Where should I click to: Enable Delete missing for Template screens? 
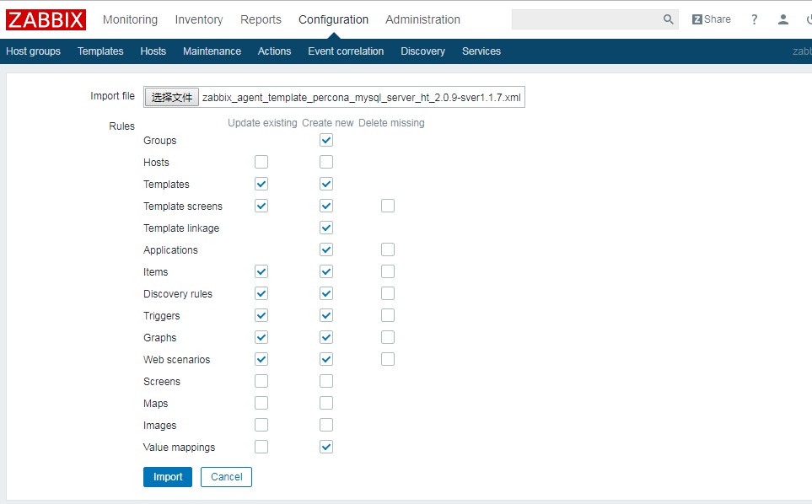(x=388, y=206)
